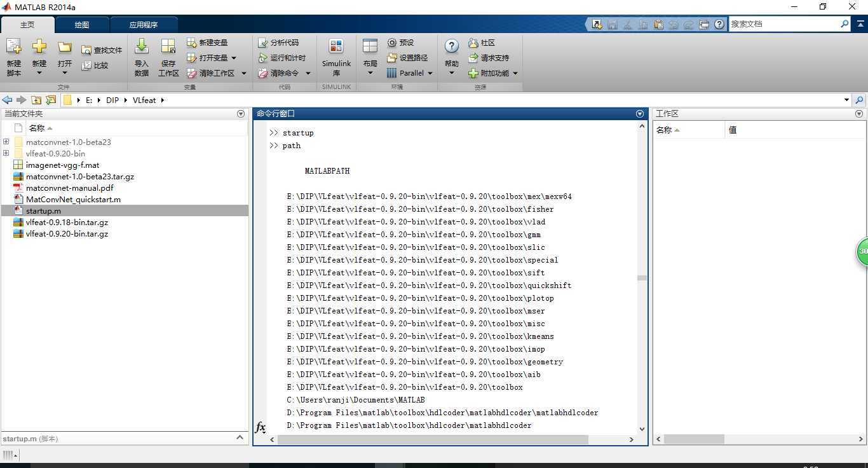Click the New Script (新建脚本) icon
The image size is (868, 468).
[x=14, y=47]
